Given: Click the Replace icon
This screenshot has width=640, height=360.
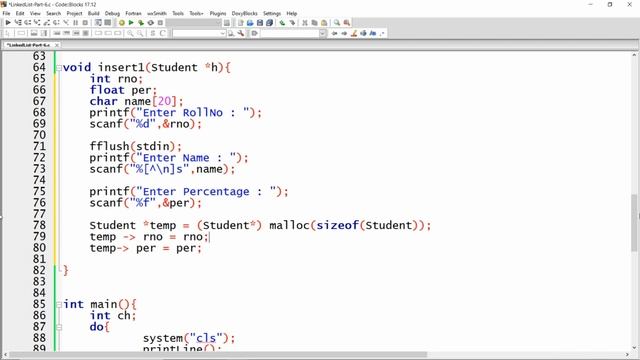Looking at the screenshot, I should coord(347,23).
